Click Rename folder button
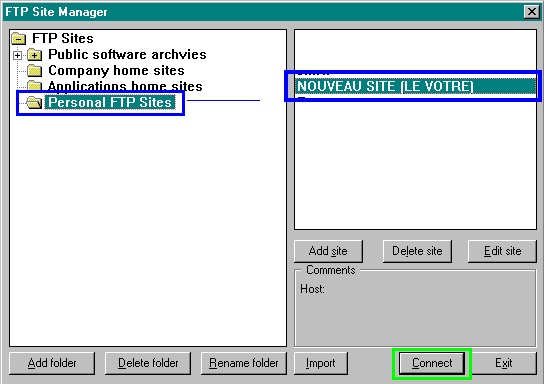The width and height of the screenshot is (544, 384). 244,363
